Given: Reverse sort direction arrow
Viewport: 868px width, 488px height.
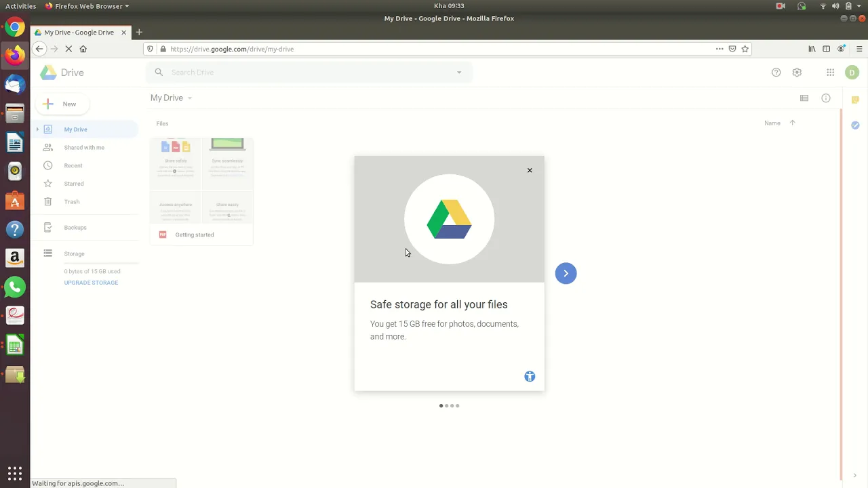Looking at the screenshot, I should [x=792, y=123].
